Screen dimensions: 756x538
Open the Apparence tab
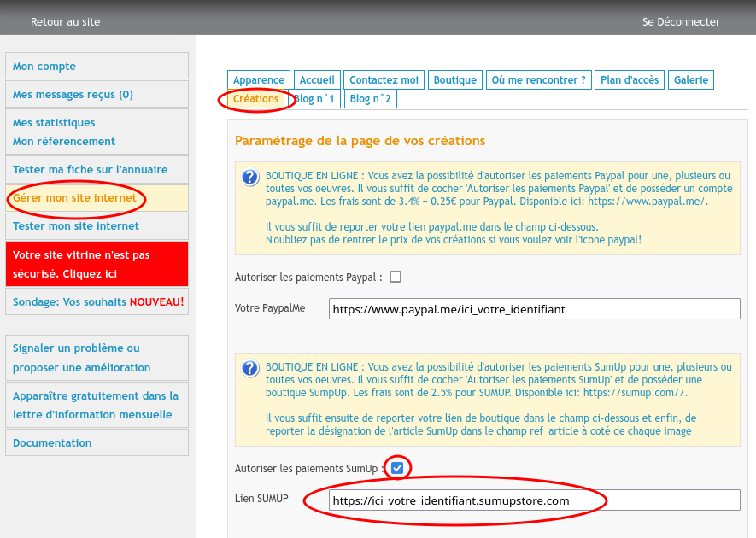[259, 80]
